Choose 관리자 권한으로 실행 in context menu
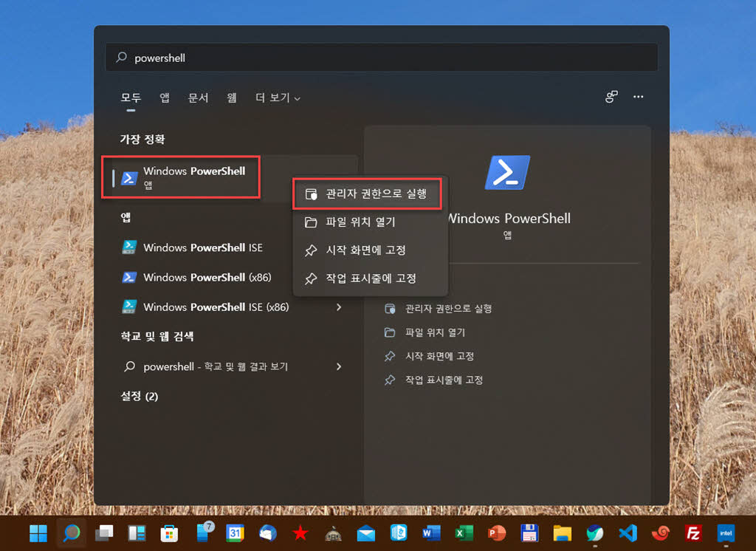756x551 pixels. (367, 194)
